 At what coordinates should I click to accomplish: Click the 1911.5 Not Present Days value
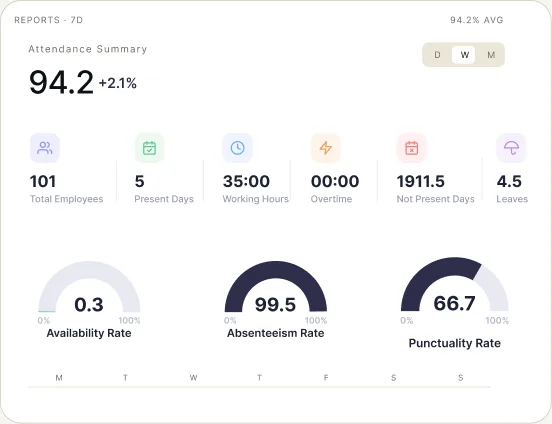point(421,182)
